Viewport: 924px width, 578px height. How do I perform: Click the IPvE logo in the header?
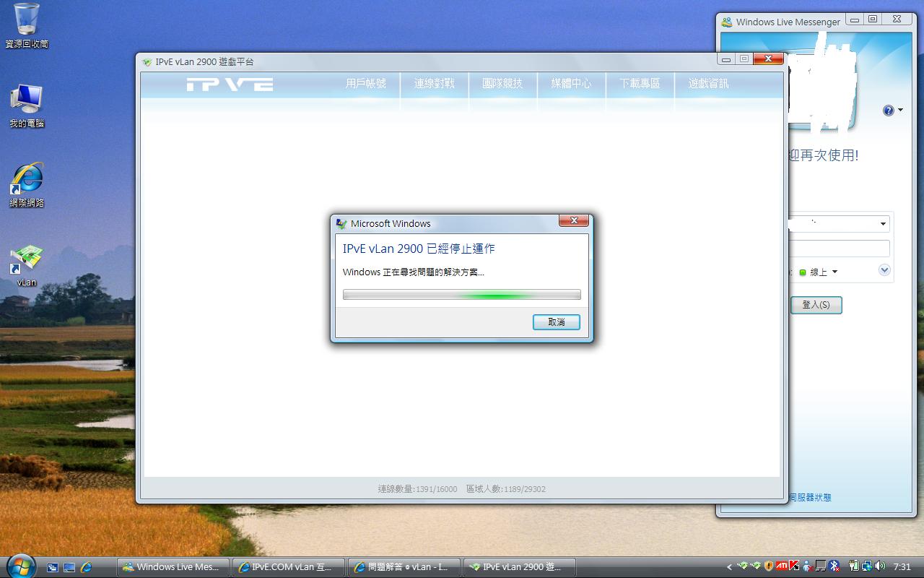230,85
